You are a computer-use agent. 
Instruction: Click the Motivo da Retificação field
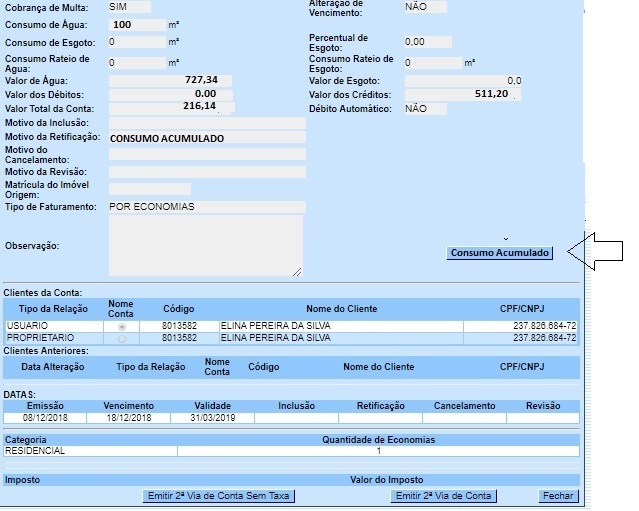click(205, 138)
